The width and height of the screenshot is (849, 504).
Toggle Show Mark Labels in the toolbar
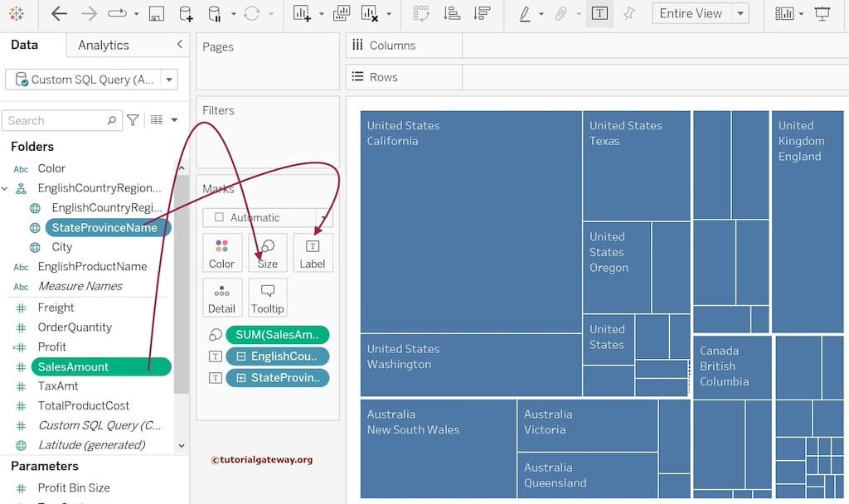[x=599, y=13]
